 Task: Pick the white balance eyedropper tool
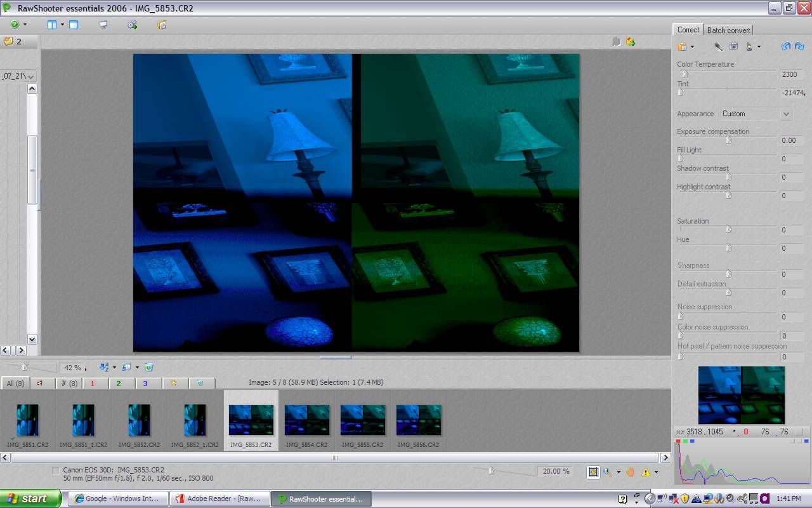pyautogui.click(x=718, y=46)
